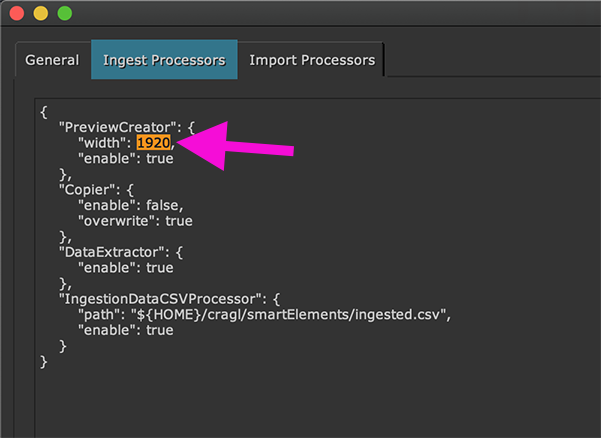Click the "IngestionDataCSVProcessor" key
This screenshot has height=438, width=601.
160,299
